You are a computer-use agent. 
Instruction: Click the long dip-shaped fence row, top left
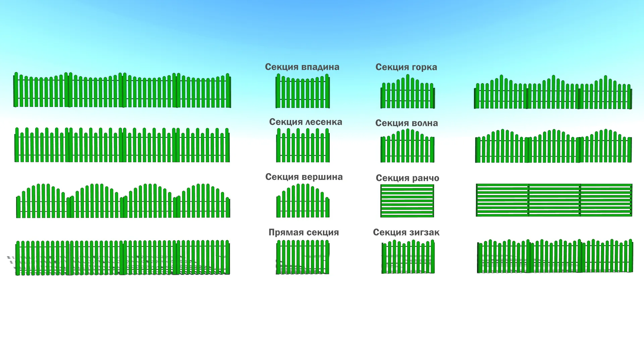point(122,90)
